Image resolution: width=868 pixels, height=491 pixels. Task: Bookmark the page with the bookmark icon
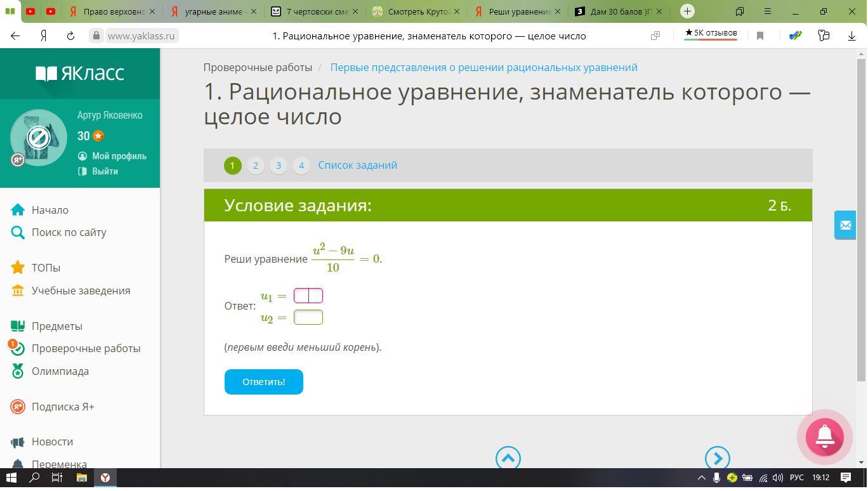click(760, 36)
